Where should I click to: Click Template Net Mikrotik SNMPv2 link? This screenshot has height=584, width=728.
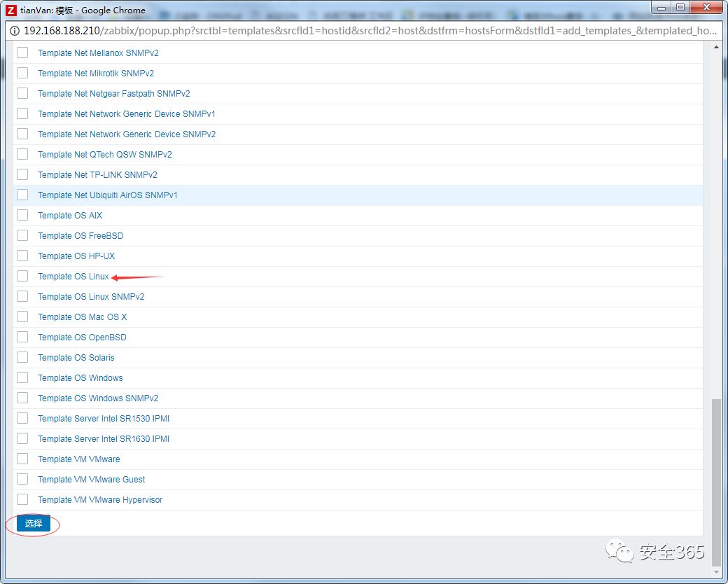[96, 74]
